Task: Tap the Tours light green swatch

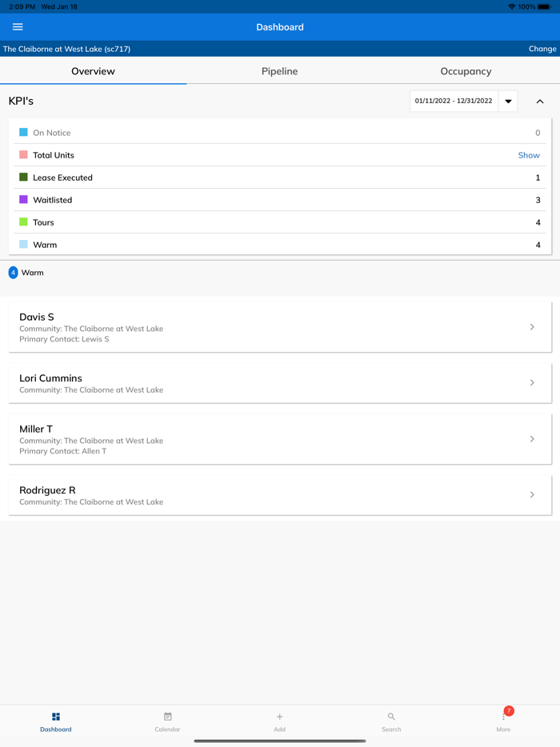Action: 23,222
